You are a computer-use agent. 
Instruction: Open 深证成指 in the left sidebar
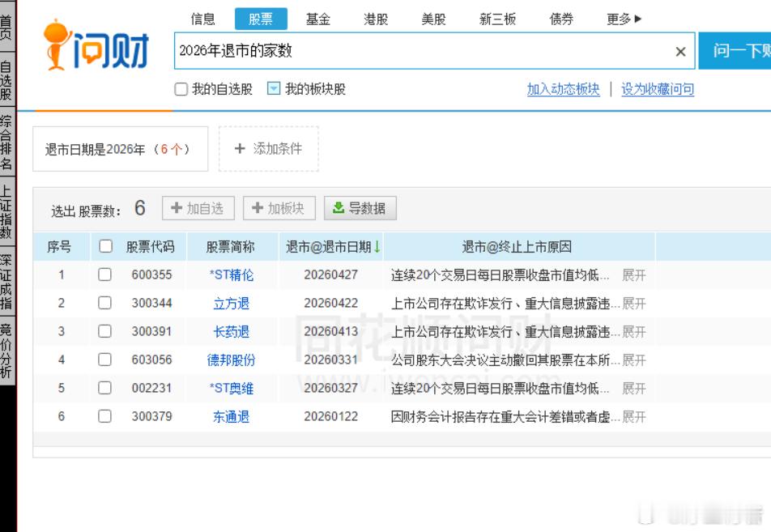click(x=6, y=282)
